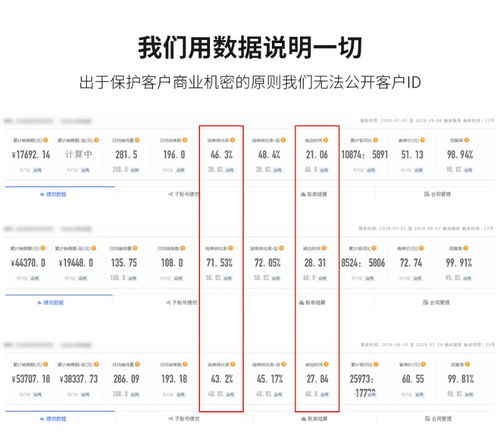Click the orange info icon above 99.81%

point(468,364)
